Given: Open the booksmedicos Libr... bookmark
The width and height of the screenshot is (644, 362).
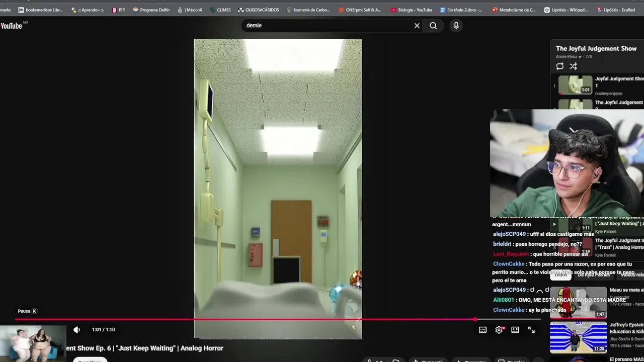Looking at the screenshot, I should pos(40,10).
